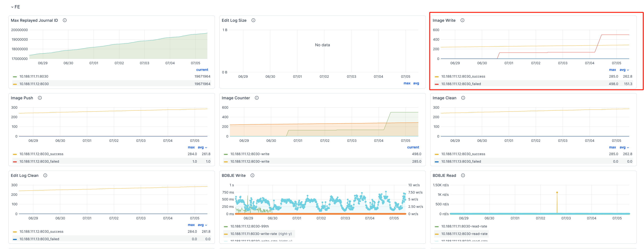644x249 pixels.
Task: Open info icon next to Max Replayed Journal ID
Action: tap(65, 20)
